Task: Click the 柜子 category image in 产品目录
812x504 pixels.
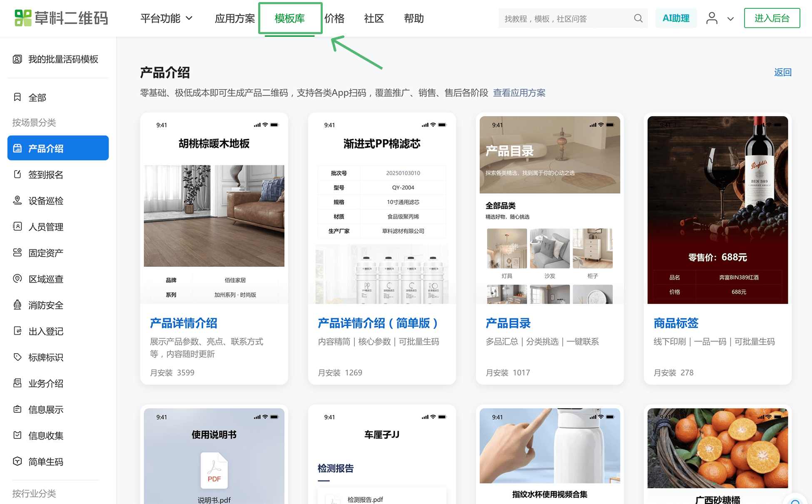Action: 593,248
